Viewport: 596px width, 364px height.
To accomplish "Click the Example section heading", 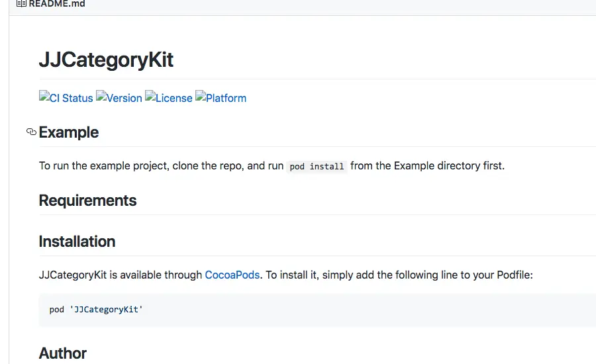I will click(x=69, y=132).
